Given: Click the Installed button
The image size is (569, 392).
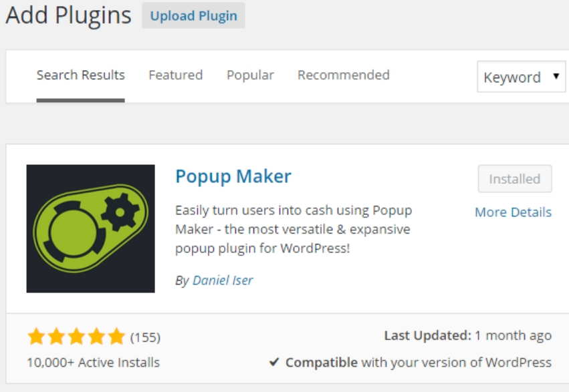Looking at the screenshot, I should [515, 179].
